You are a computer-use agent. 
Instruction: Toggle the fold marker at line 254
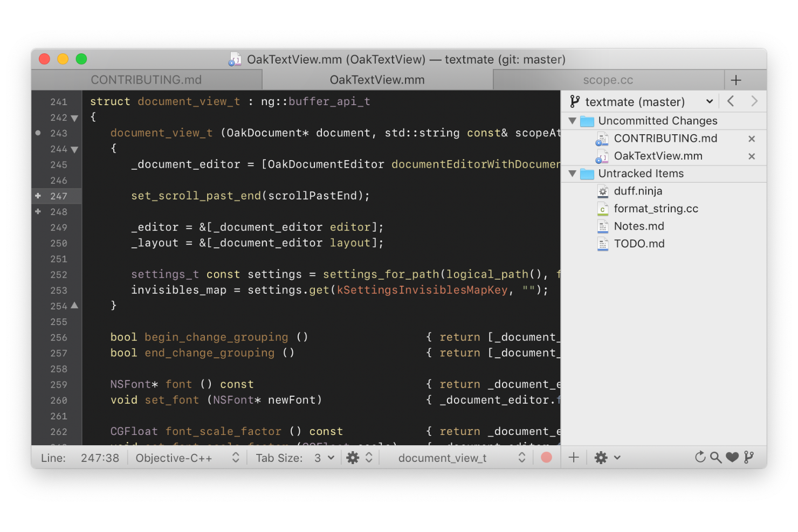pos(74,306)
